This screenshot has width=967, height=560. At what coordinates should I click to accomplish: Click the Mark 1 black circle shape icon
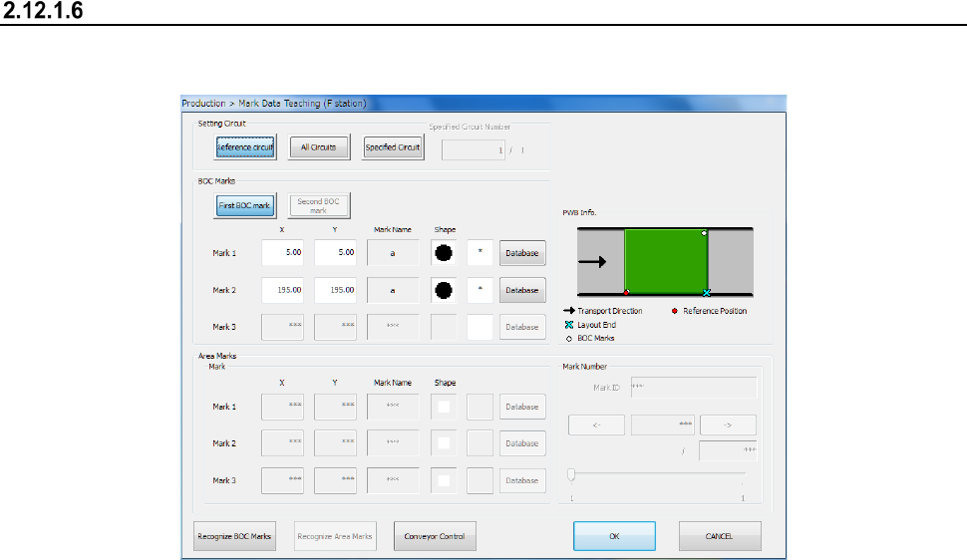[x=445, y=253]
